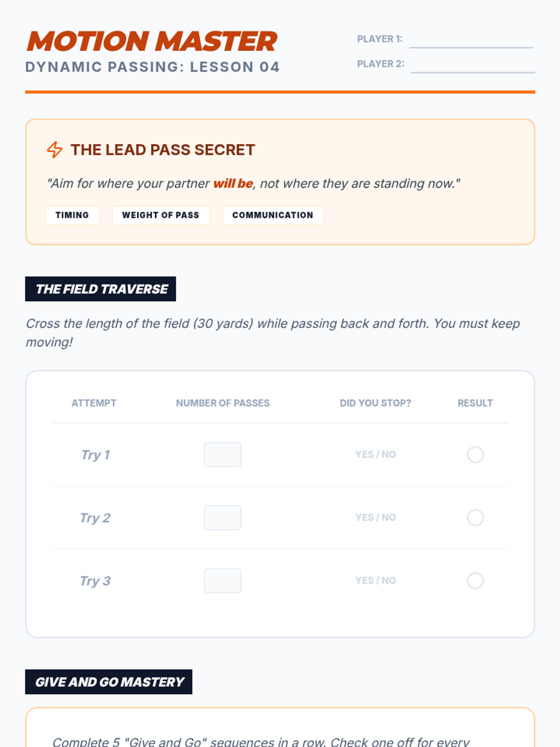Click THE FIELD TRAVERSE section header
The image size is (560, 747).
click(x=101, y=289)
